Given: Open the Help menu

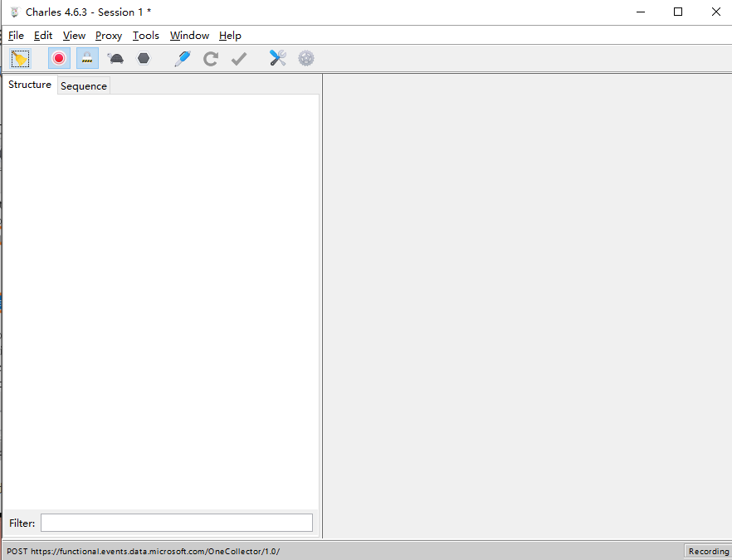Looking at the screenshot, I should 230,36.
